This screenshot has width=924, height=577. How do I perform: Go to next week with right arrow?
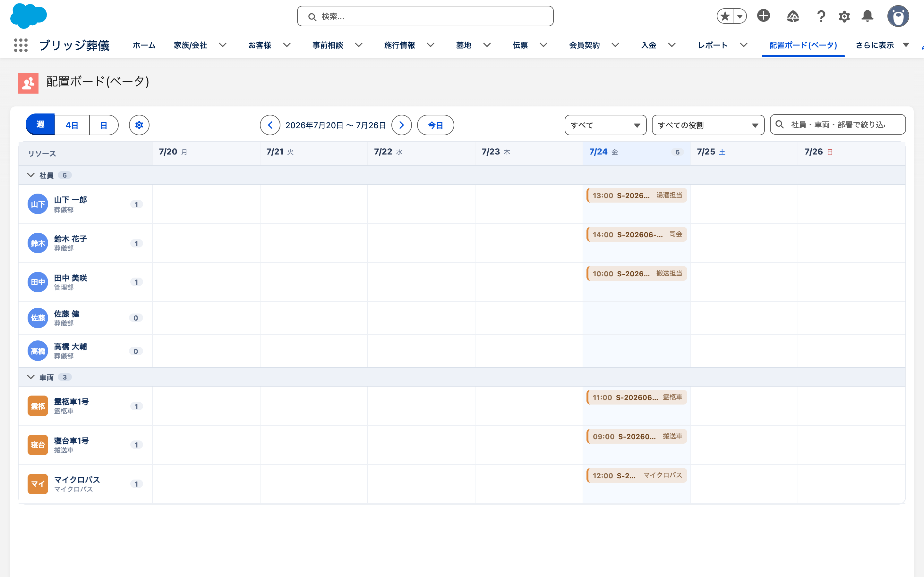tap(401, 125)
